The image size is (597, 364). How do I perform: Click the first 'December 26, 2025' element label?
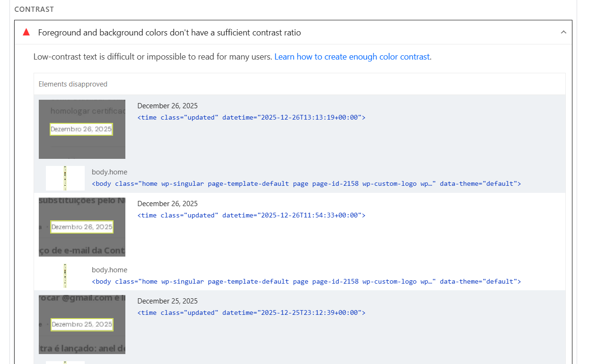coord(167,106)
